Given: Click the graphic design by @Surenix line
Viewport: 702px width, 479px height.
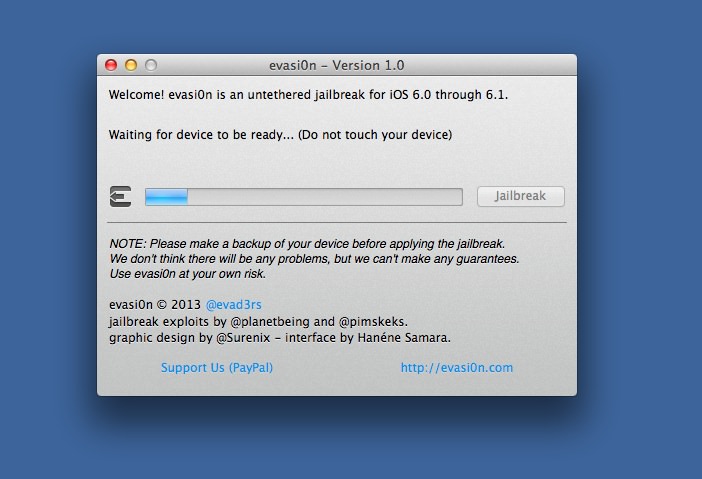Looking at the screenshot, I should [280, 338].
